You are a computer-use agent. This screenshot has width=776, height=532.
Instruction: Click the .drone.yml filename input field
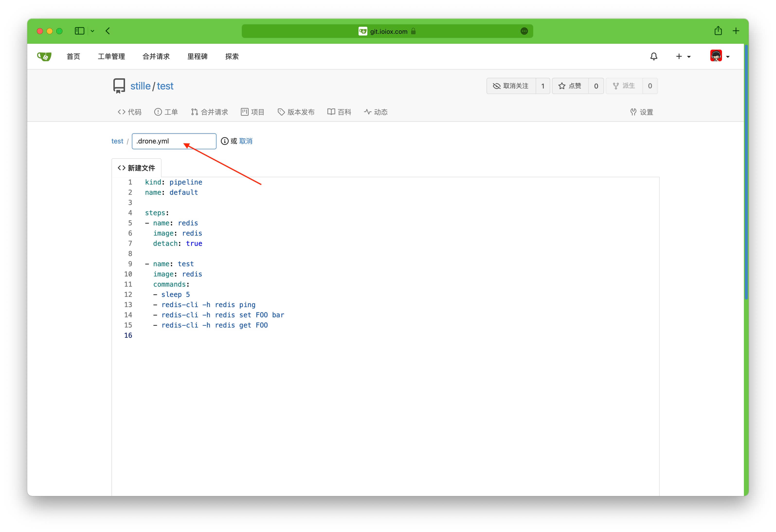click(174, 141)
